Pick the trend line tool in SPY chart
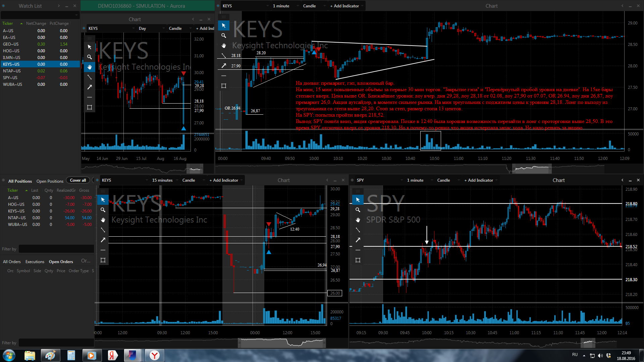 pos(358,230)
